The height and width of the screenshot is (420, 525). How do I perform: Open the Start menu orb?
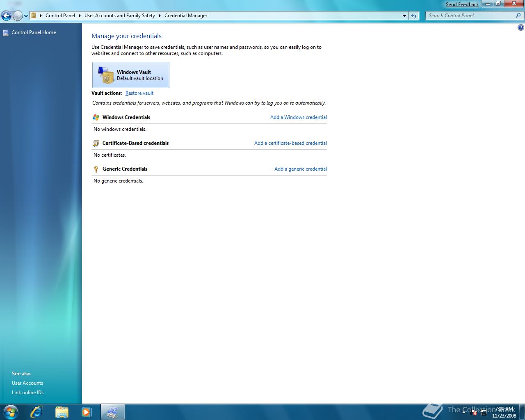10,412
